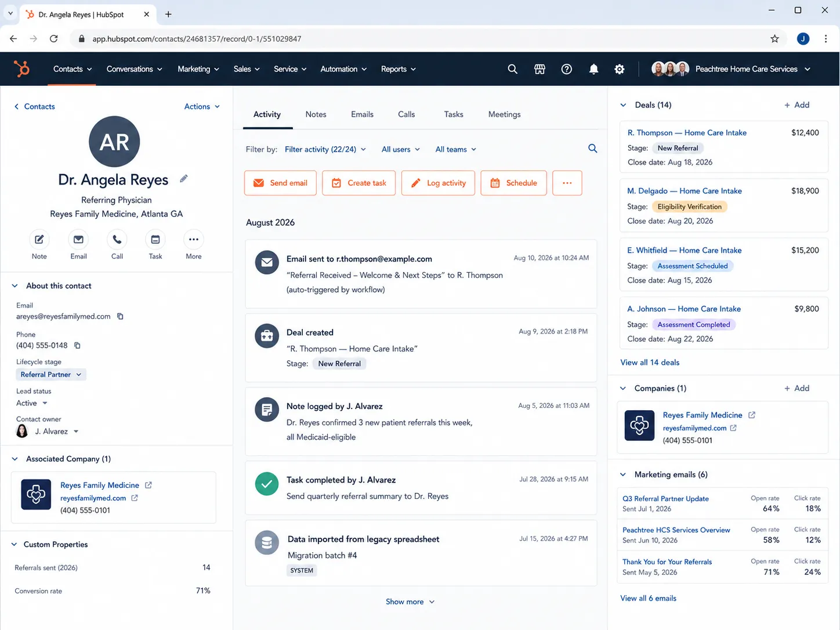The image size is (840, 630).
Task: Open the Conversations navigation menu
Action: (x=135, y=69)
